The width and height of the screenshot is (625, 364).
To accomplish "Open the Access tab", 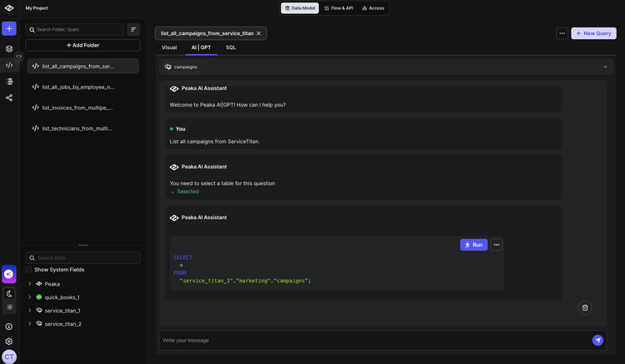I will point(373,8).
